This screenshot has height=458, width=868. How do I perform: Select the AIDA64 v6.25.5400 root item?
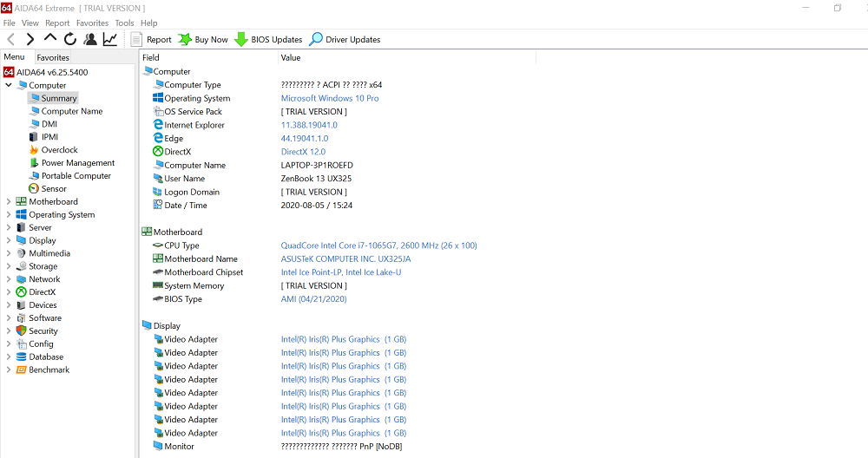(x=46, y=72)
